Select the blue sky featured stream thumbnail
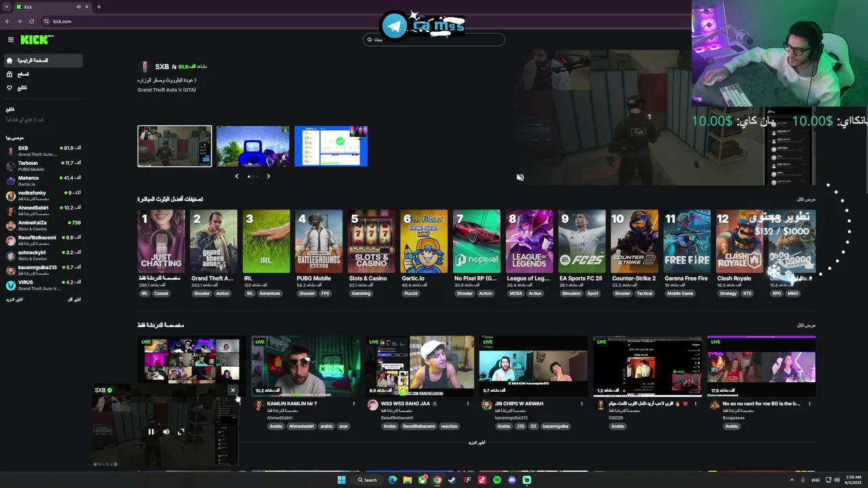This screenshot has width=868, height=488. tap(253, 146)
